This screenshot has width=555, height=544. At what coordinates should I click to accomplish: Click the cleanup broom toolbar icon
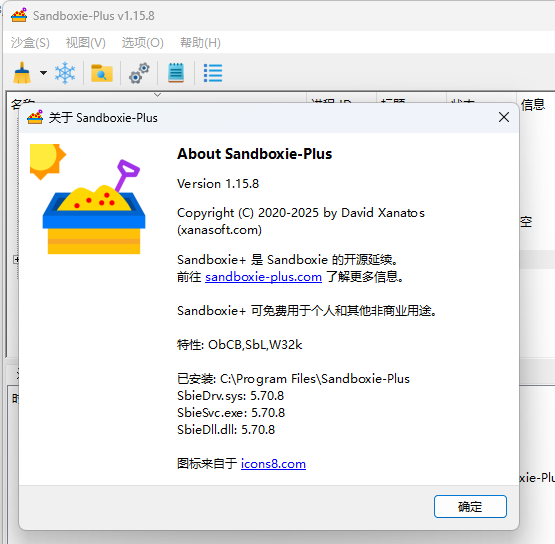pos(22,73)
